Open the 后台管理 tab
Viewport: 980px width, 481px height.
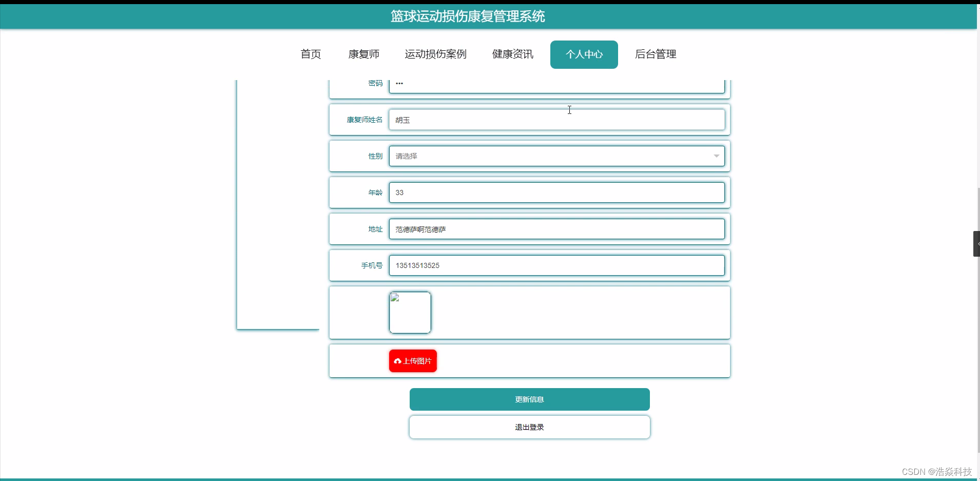pyautogui.click(x=656, y=54)
